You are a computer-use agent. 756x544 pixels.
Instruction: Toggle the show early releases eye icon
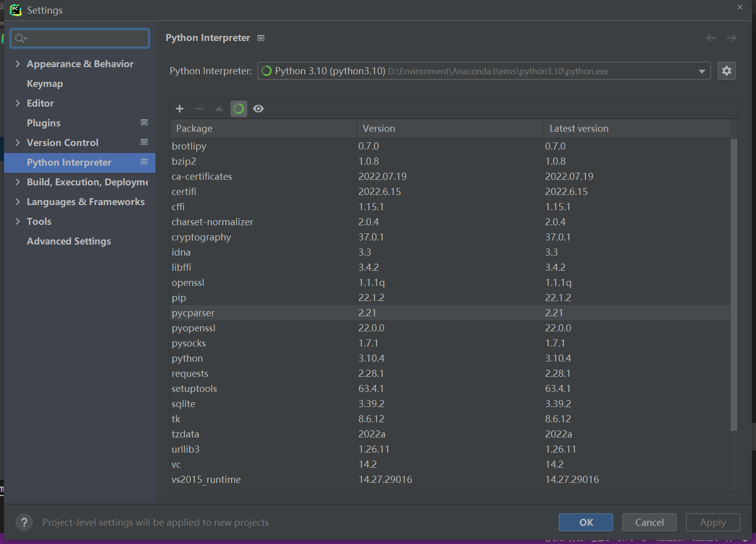[258, 109]
